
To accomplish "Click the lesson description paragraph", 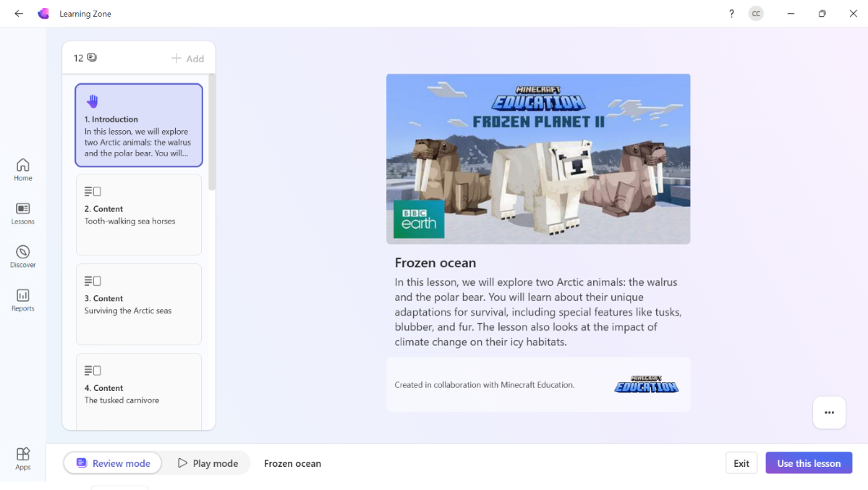I will point(537,312).
